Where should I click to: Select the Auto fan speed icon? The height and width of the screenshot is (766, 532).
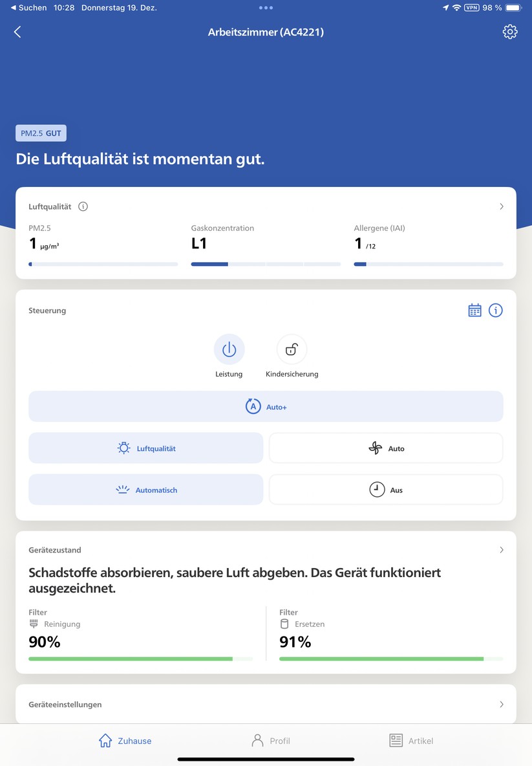pyautogui.click(x=385, y=448)
